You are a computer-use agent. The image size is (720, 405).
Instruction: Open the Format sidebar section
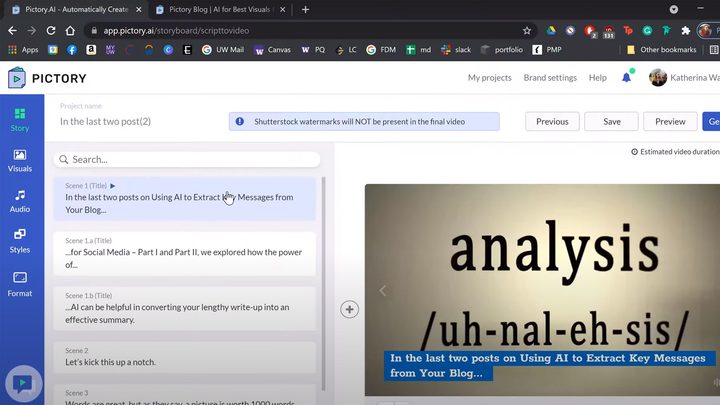(20, 284)
